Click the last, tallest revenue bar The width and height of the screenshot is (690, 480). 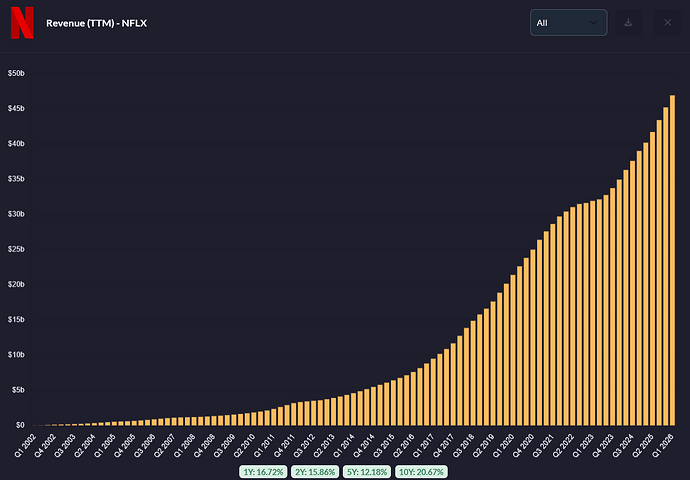672,260
